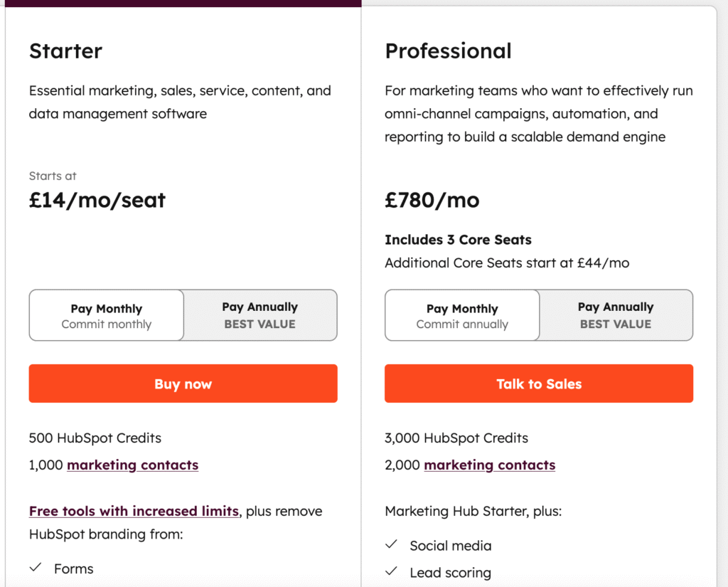Click the checkmark icon beside Social media

(x=391, y=545)
